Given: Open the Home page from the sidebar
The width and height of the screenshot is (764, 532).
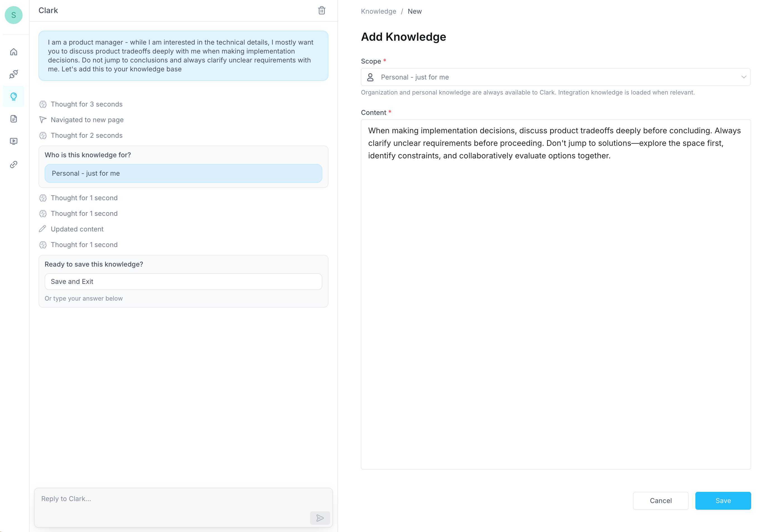Looking at the screenshot, I should [14, 52].
